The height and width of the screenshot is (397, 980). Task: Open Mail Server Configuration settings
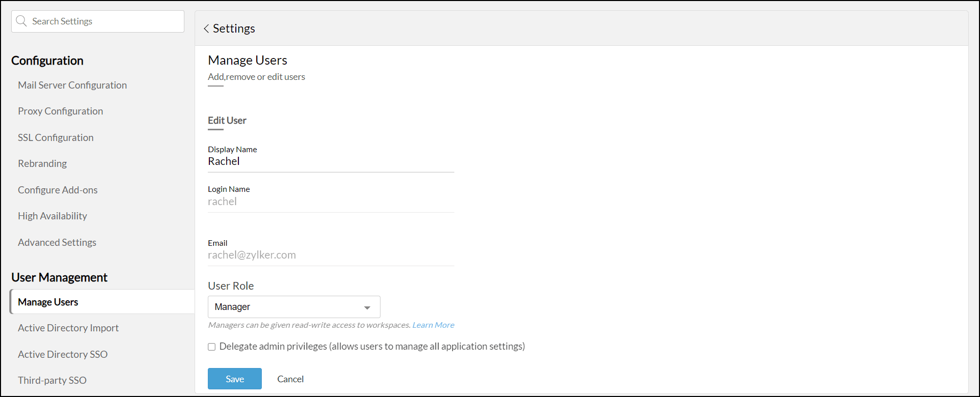click(x=72, y=85)
